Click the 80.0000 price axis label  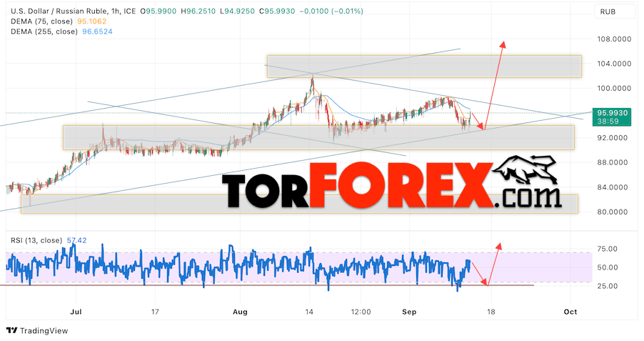[x=612, y=212]
